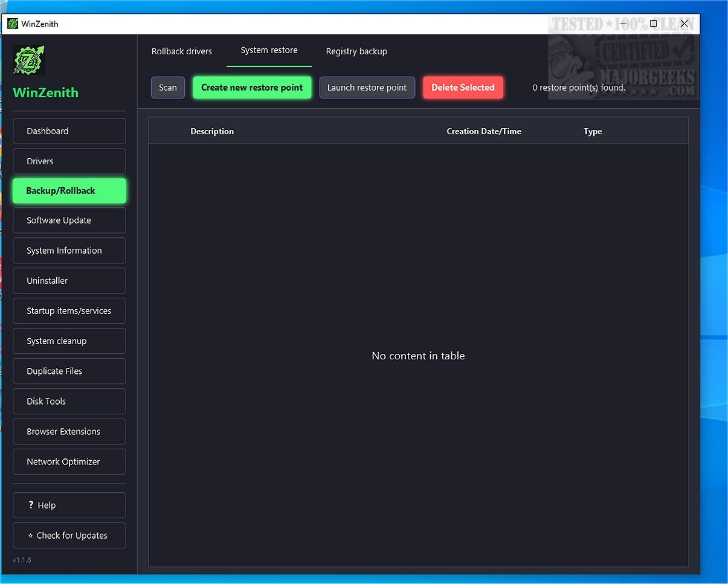Screen dimensions: 728x584
Task: Go to the Drivers section
Action: (69, 161)
